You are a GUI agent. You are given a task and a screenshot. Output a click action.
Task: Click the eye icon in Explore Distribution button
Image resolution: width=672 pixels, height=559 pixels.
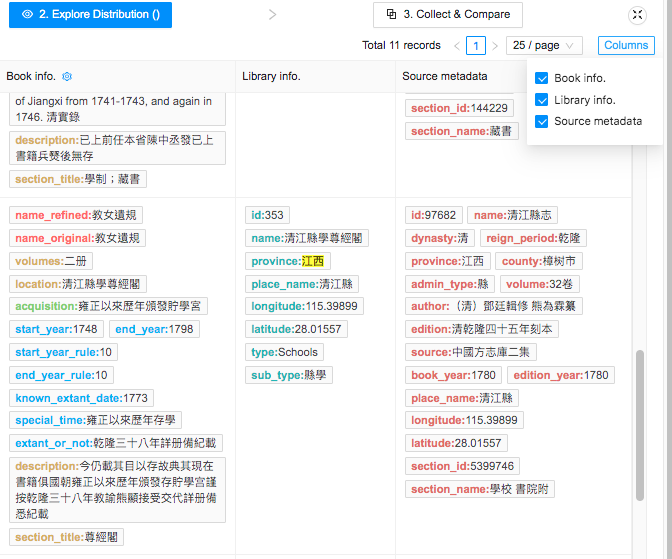tap(27, 15)
